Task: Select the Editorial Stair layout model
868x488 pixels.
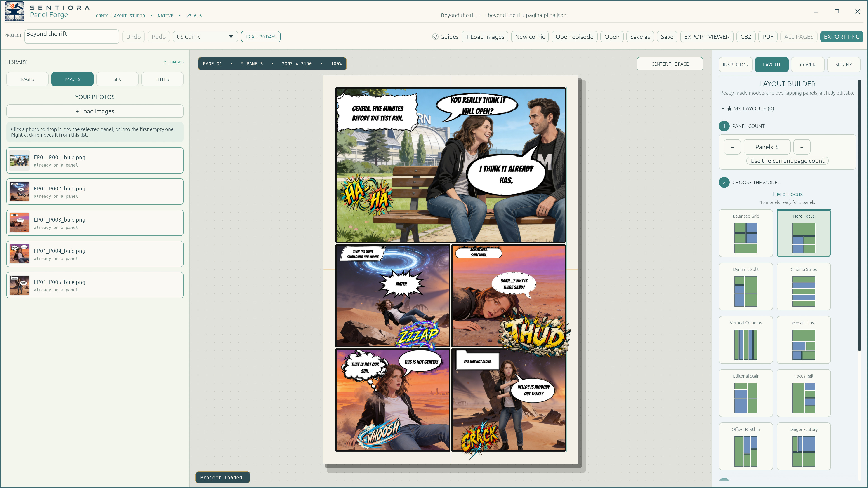Action: click(x=746, y=393)
